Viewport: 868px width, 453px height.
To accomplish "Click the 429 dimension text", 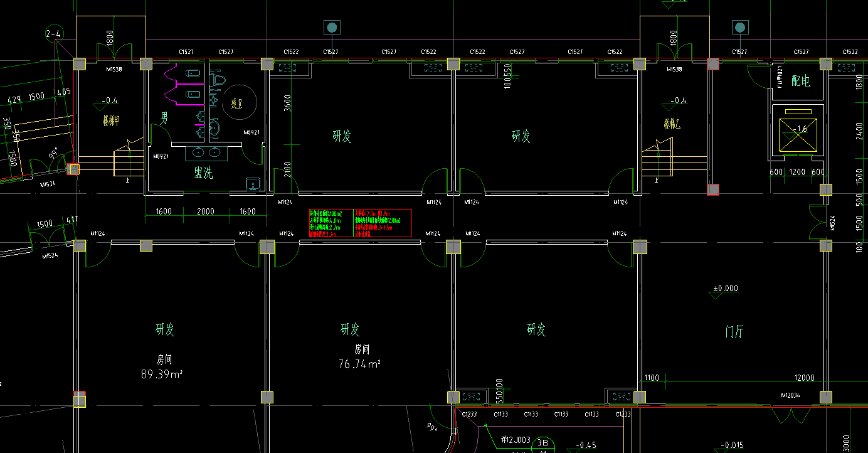I will (x=14, y=100).
